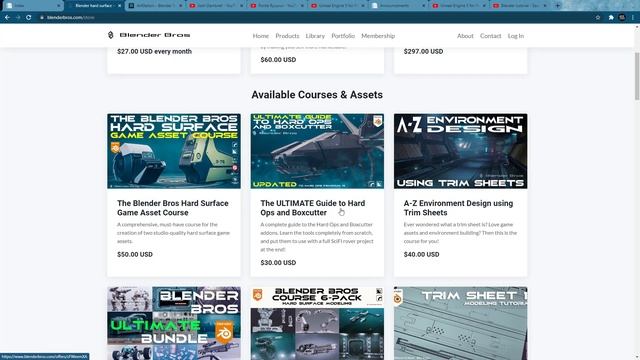Close the active Blender hard surface tab

pyautogui.click(x=119, y=6)
